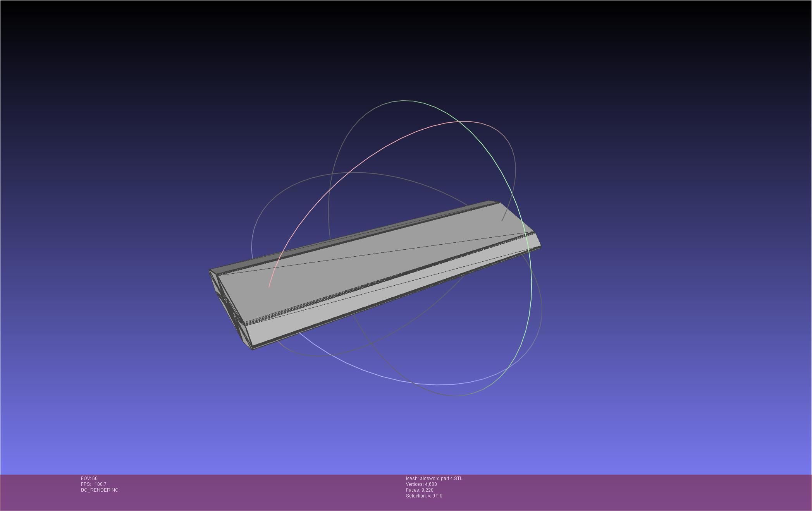Click the BO_RENDERING status label
The width and height of the screenshot is (812, 511).
(100, 490)
